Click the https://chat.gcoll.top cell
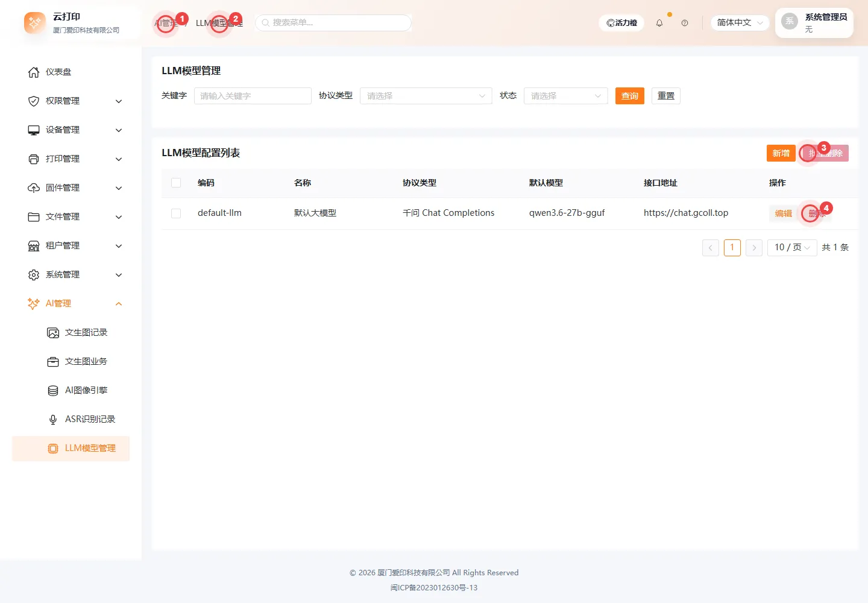The height and width of the screenshot is (603, 868). pos(686,213)
